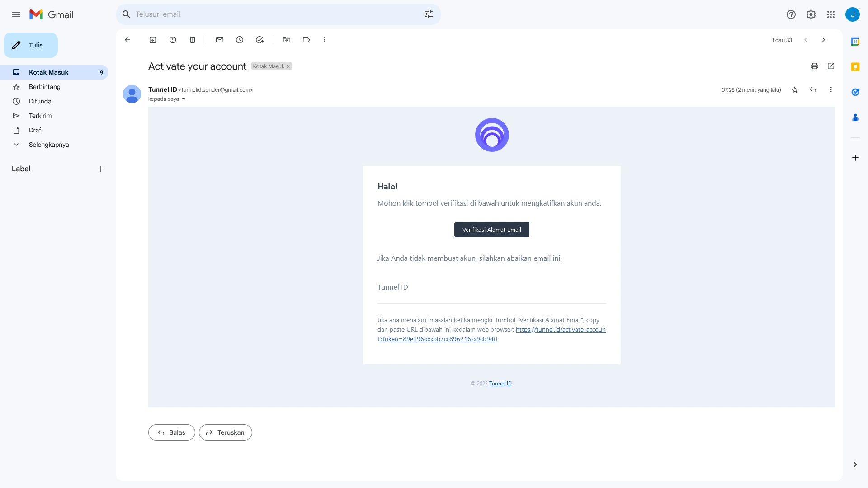Open email in a new window
Image resolution: width=868 pixels, height=488 pixels.
click(831, 66)
